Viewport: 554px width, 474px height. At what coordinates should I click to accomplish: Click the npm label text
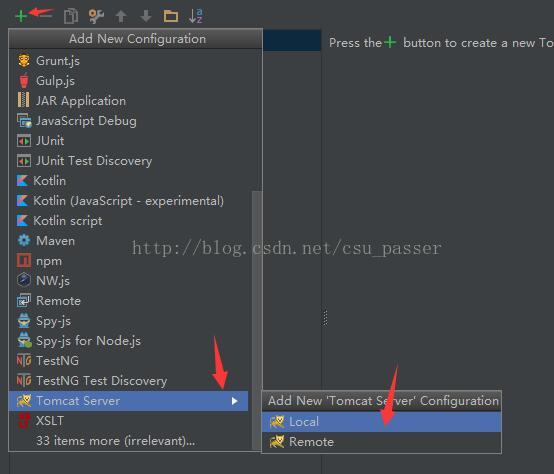tap(49, 262)
